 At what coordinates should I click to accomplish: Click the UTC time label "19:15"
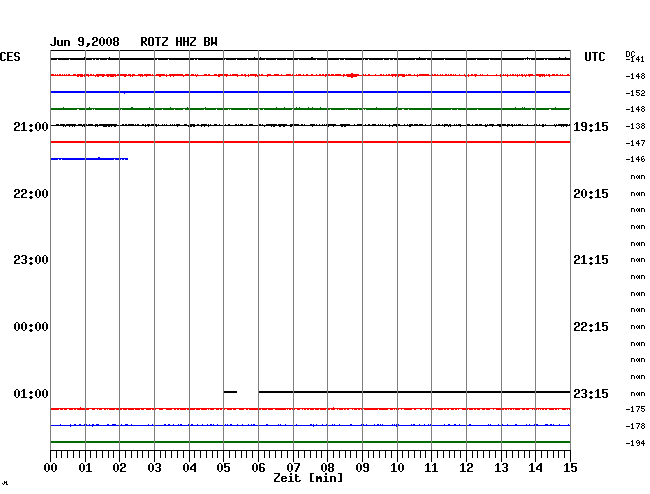coord(591,127)
